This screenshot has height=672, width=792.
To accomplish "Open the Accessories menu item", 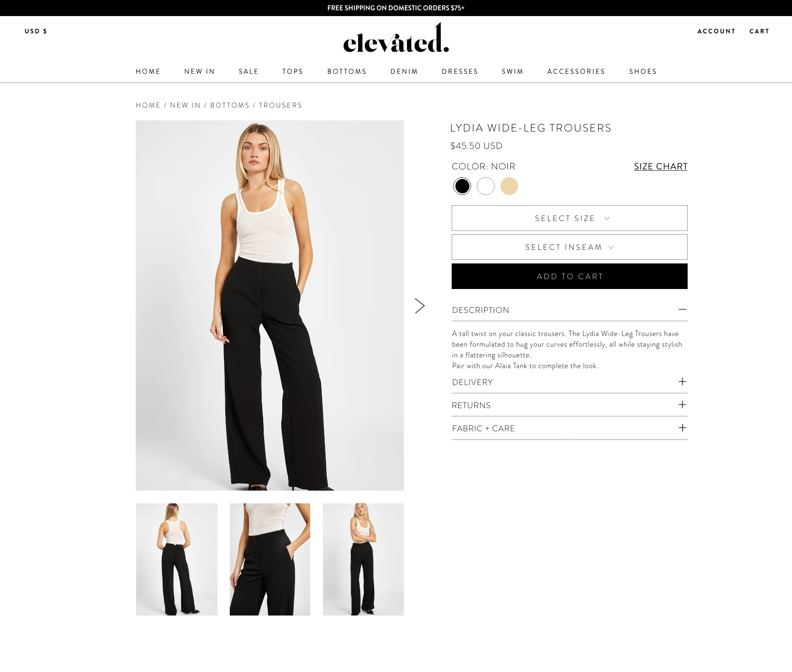I will tap(576, 71).
